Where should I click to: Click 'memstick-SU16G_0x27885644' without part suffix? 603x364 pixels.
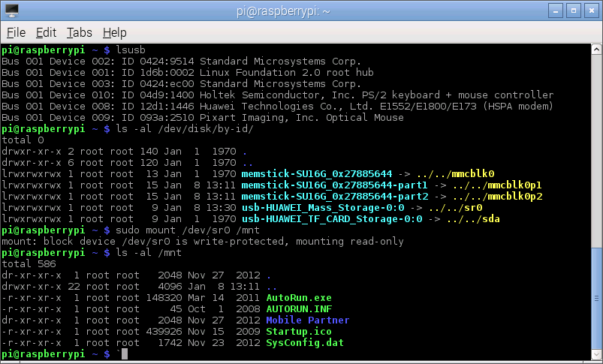(316, 173)
